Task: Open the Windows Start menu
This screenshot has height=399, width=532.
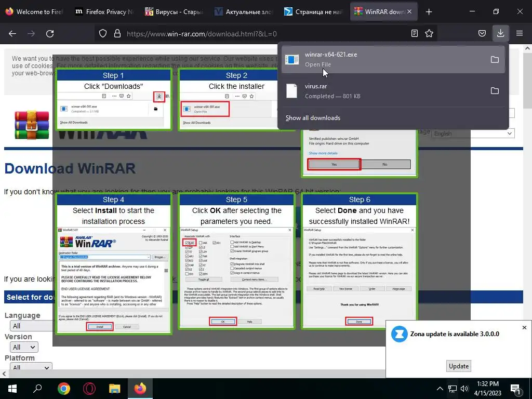Action: pos(12,388)
